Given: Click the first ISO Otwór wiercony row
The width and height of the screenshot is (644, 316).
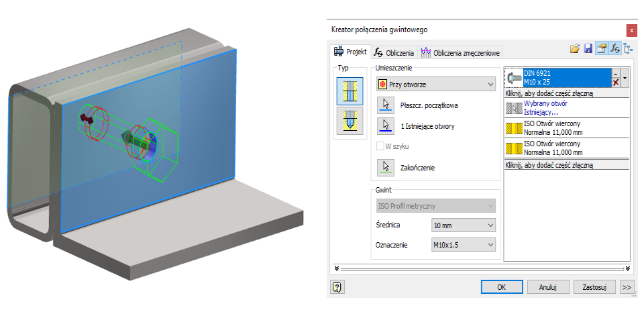Looking at the screenshot, I should 567,127.
